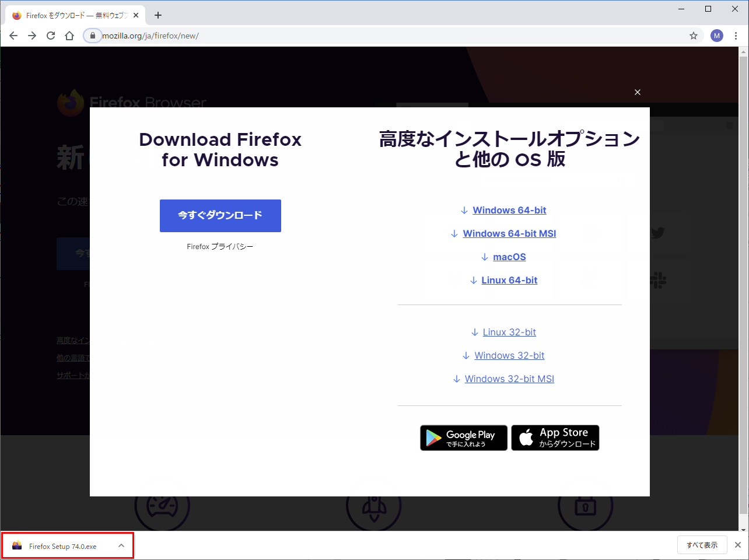Viewport: 749px width, 560px height.
Task: Bookmark this page with the star icon
Action: pyautogui.click(x=694, y=36)
